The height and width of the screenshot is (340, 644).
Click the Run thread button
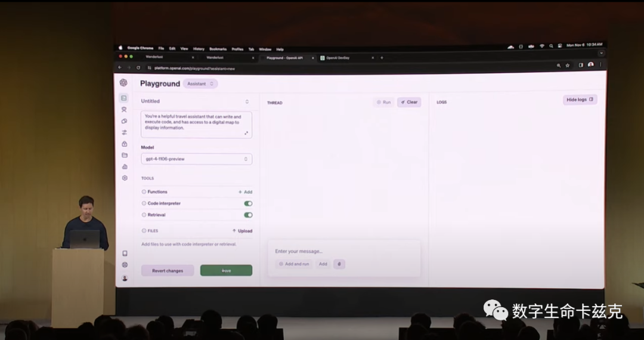[383, 102]
